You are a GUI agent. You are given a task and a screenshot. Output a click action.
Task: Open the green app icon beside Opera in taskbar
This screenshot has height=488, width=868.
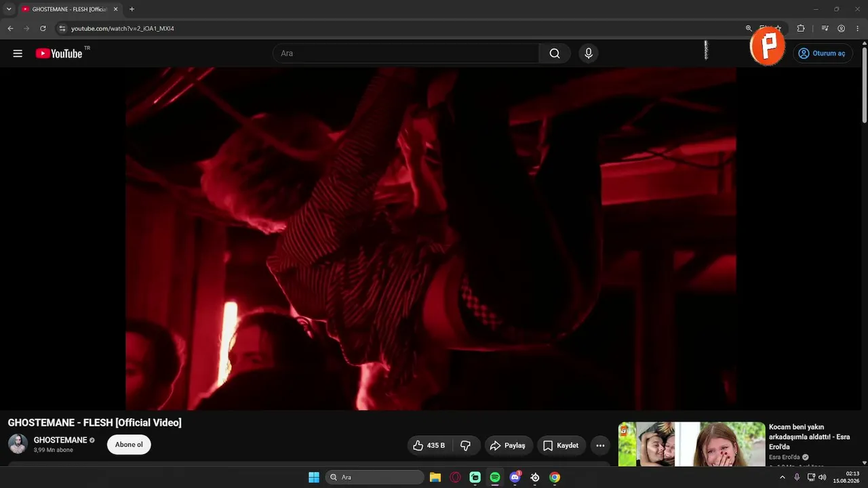[475, 477]
